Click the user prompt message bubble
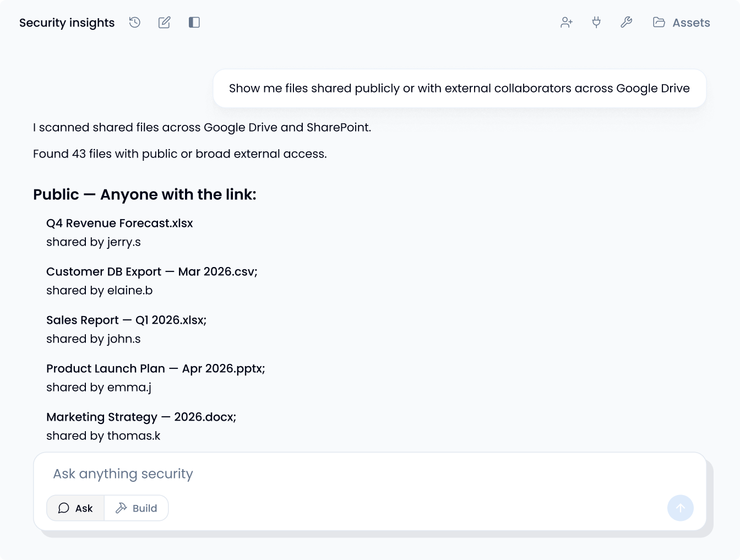The height and width of the screenshot is (560, 740). tap(459, 89)
